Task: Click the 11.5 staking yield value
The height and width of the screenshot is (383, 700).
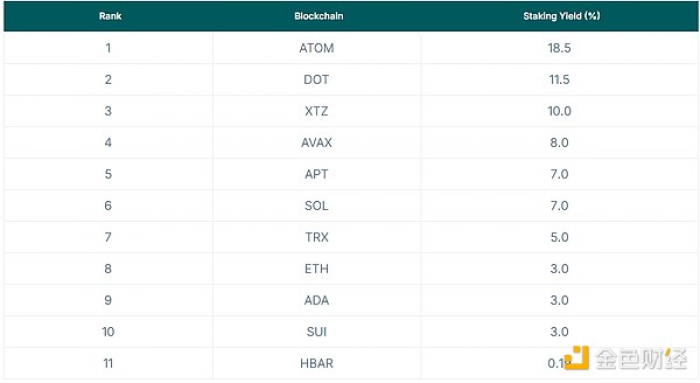Action: pos(559,79)
